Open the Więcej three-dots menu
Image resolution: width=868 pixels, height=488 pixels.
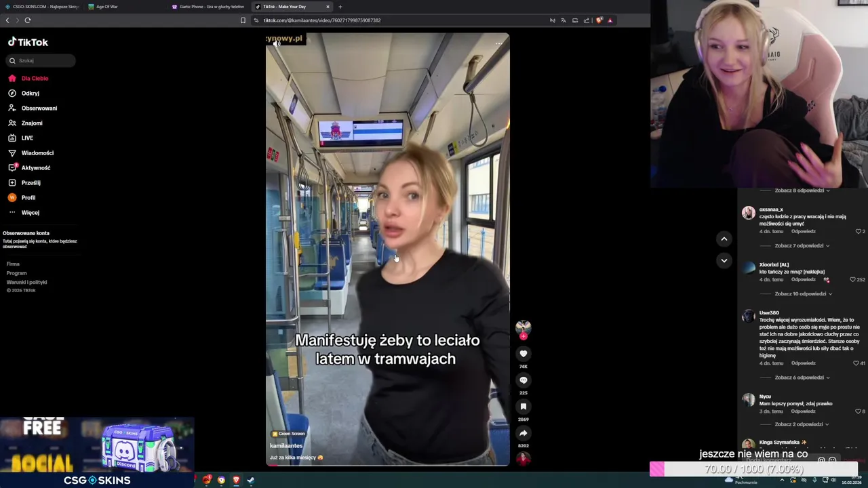point(12,213)
